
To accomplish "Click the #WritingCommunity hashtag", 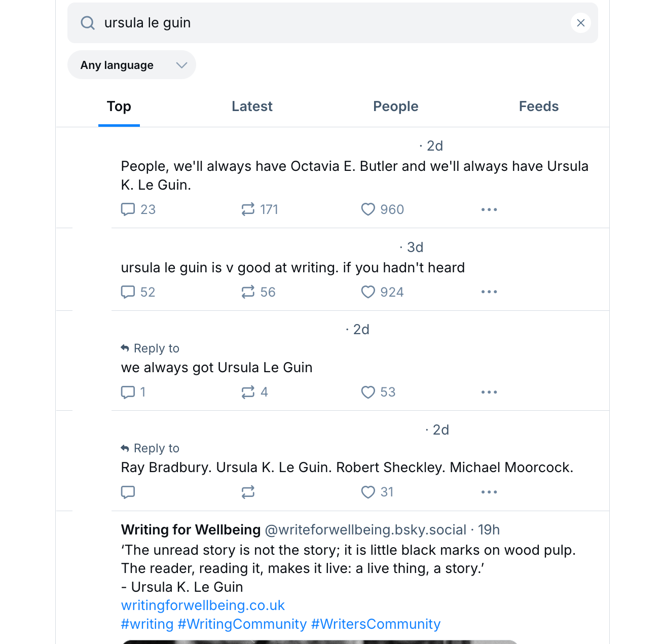I will (242, 624).
